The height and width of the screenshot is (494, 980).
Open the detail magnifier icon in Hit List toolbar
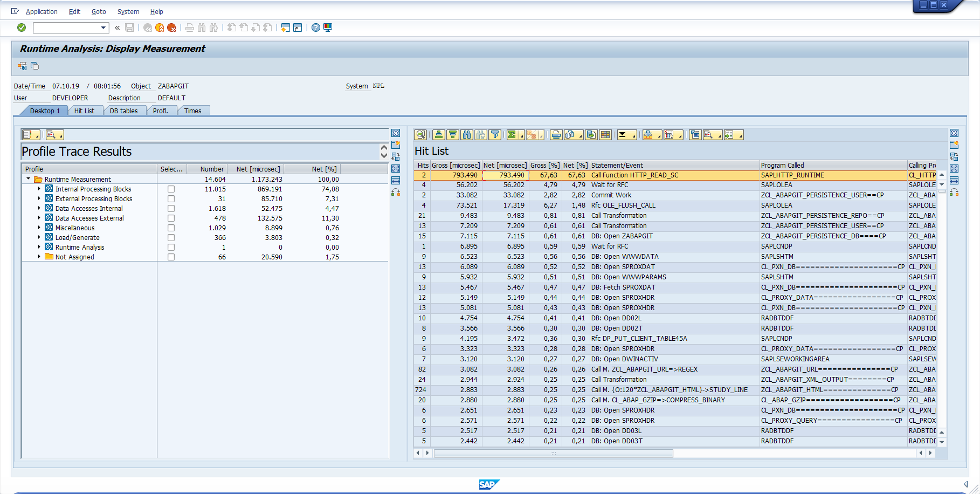coord(421,134)
